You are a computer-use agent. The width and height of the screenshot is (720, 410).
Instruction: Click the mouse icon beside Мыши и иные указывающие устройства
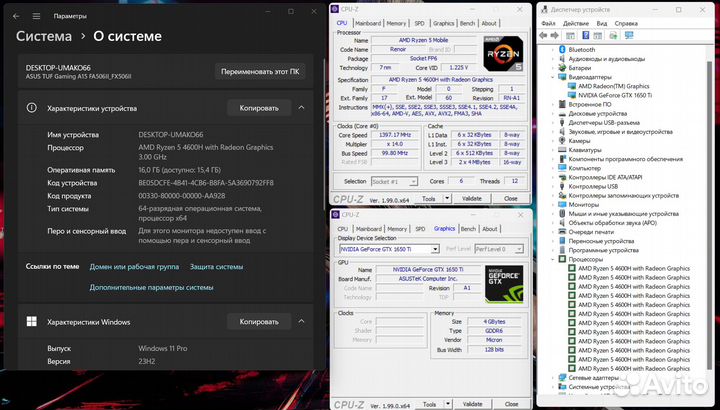562,213
